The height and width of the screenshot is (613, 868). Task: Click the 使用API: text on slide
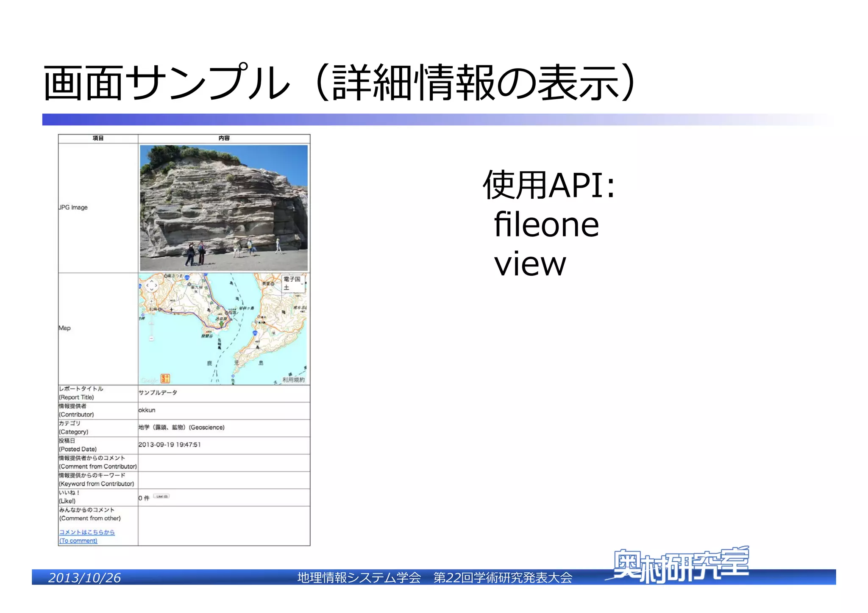pyautogui.click(x=549, y=185)
